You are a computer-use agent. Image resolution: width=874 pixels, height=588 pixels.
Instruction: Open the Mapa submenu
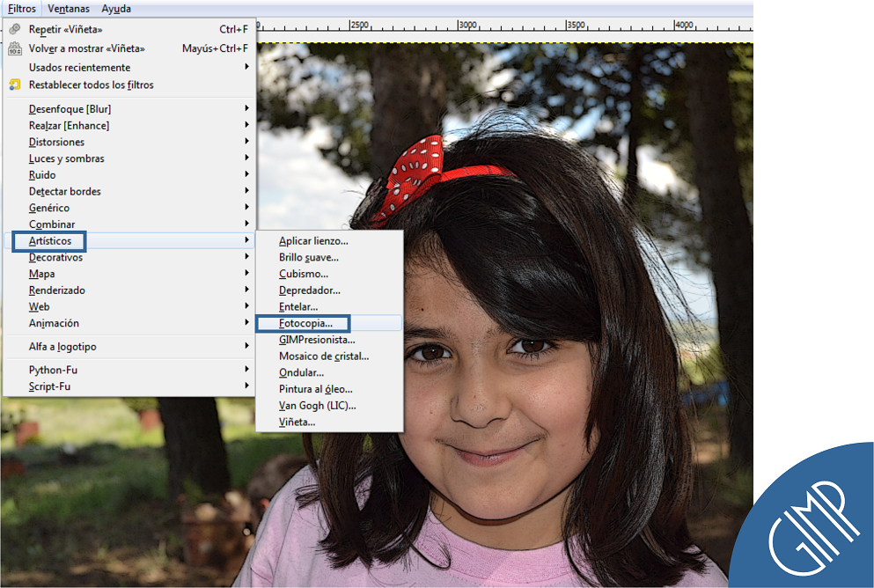129,274
